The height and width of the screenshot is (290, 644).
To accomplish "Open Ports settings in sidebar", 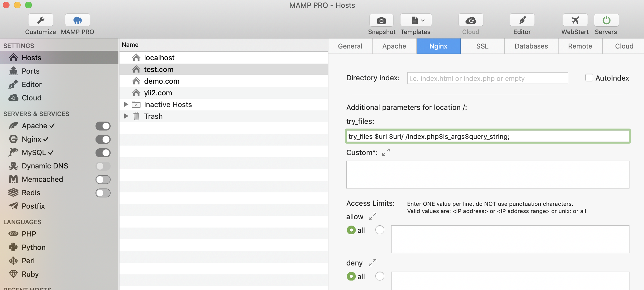I will [59, 71].
